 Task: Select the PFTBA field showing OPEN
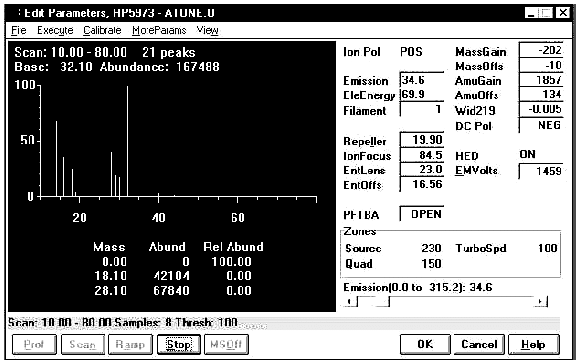pyautogui.click(x=422, y=214)
